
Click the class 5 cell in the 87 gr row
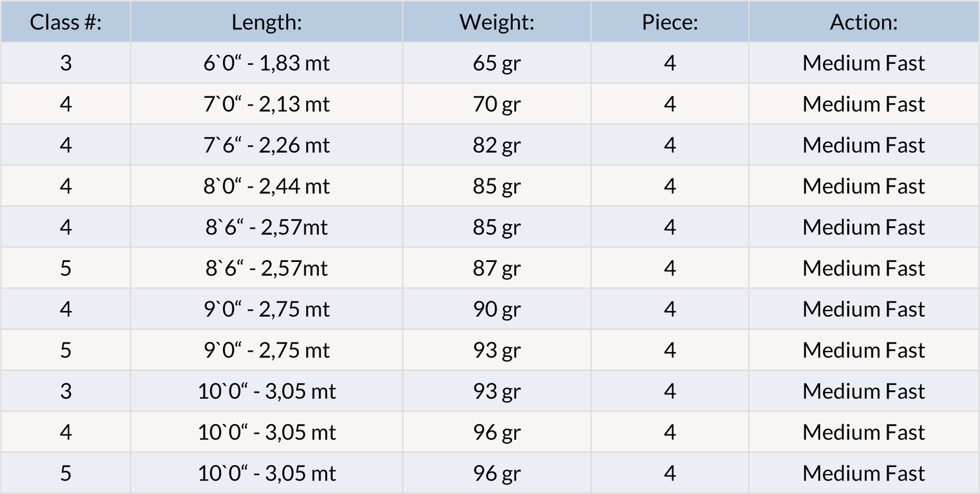coord(65,269)
